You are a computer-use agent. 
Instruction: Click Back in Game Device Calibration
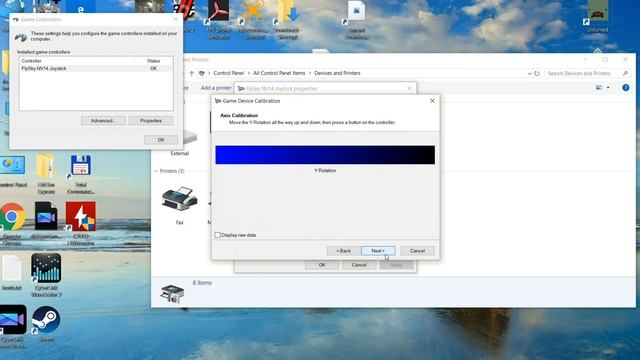[343, 251]
